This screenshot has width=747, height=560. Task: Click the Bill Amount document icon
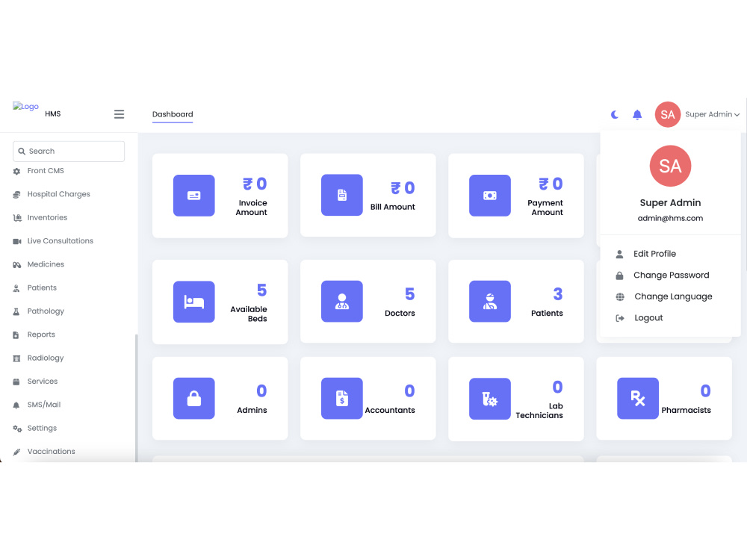(x=342, y=195)
